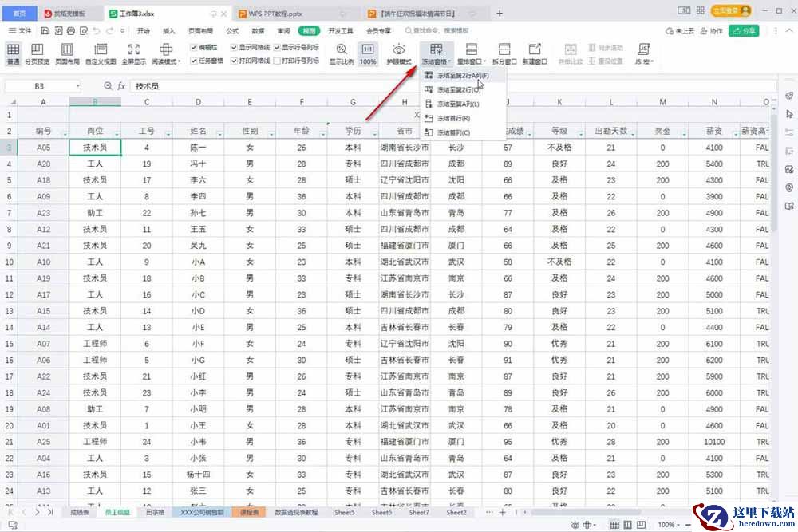This screenshot has width=798, height=532.
Task: Open the Name Box dropdown arrow
Action: click(78, 86)
